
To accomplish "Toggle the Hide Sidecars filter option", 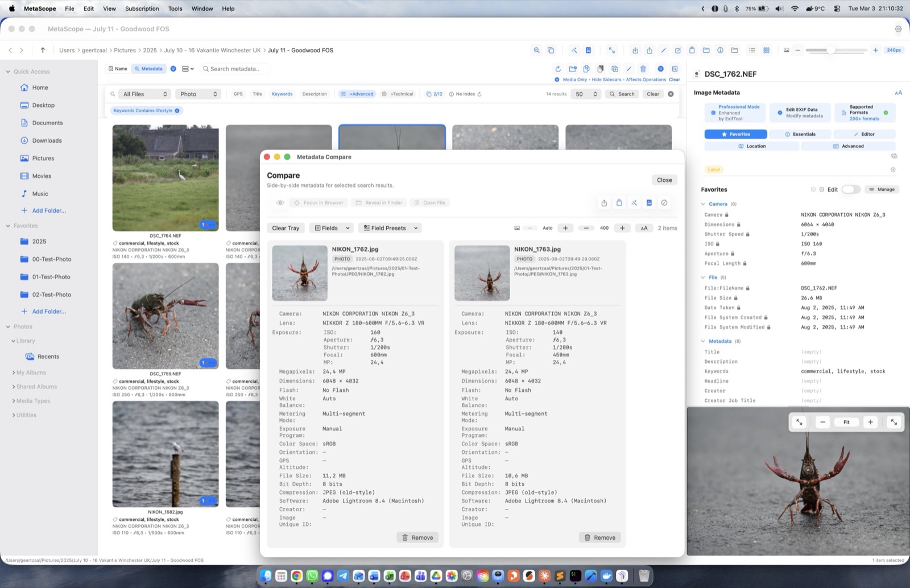I will pos(606,80).
